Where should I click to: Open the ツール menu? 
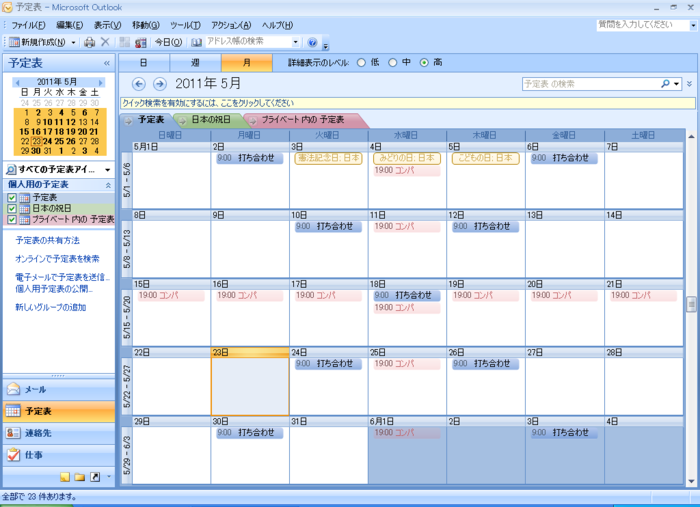(185, 25)
